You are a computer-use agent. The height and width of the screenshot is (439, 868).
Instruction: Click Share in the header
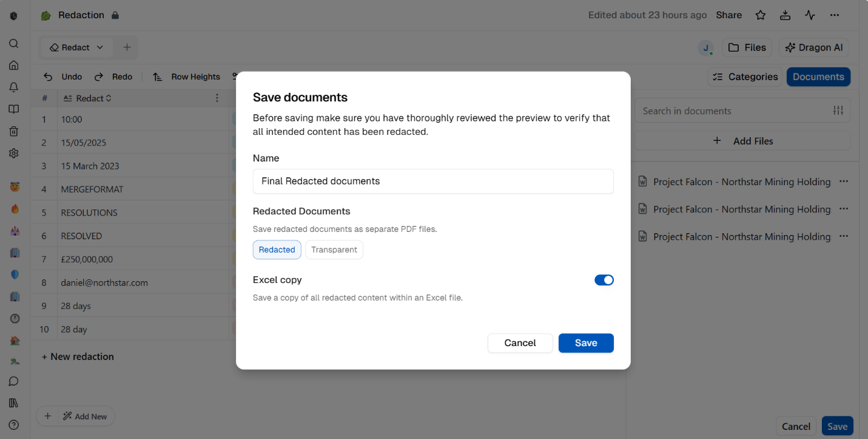tap(728, 15)
